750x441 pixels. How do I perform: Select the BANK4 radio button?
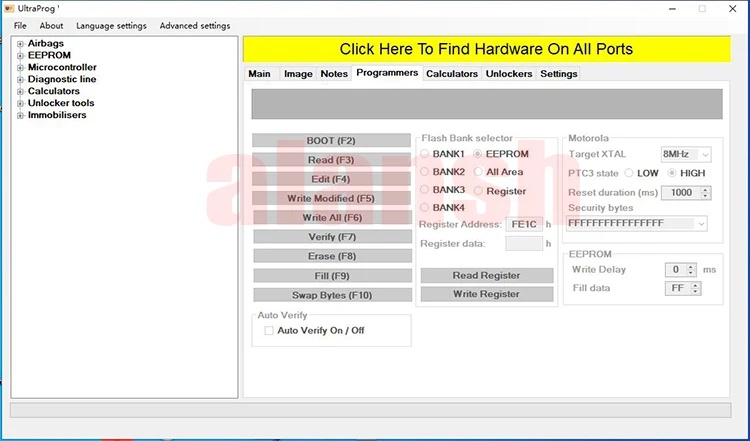tap(425, 207)
